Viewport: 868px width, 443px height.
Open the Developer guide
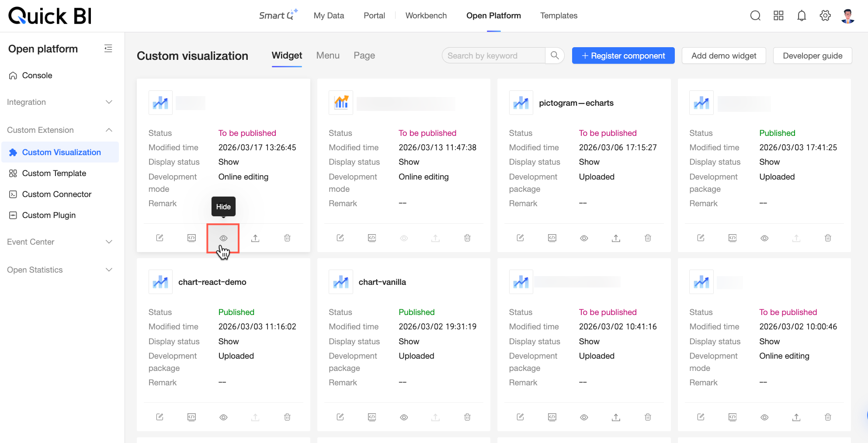[x=812, y=55]
